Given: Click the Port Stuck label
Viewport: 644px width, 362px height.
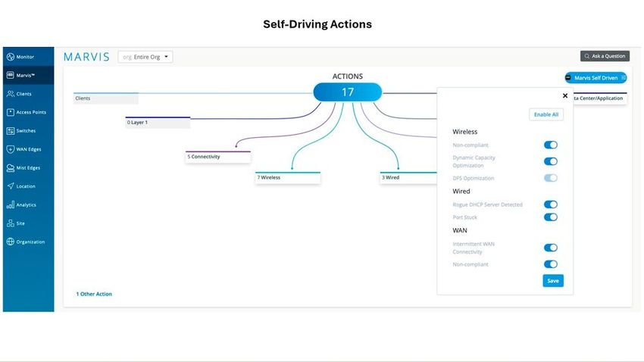Looking at the screenshot, I should click(465, 217).
